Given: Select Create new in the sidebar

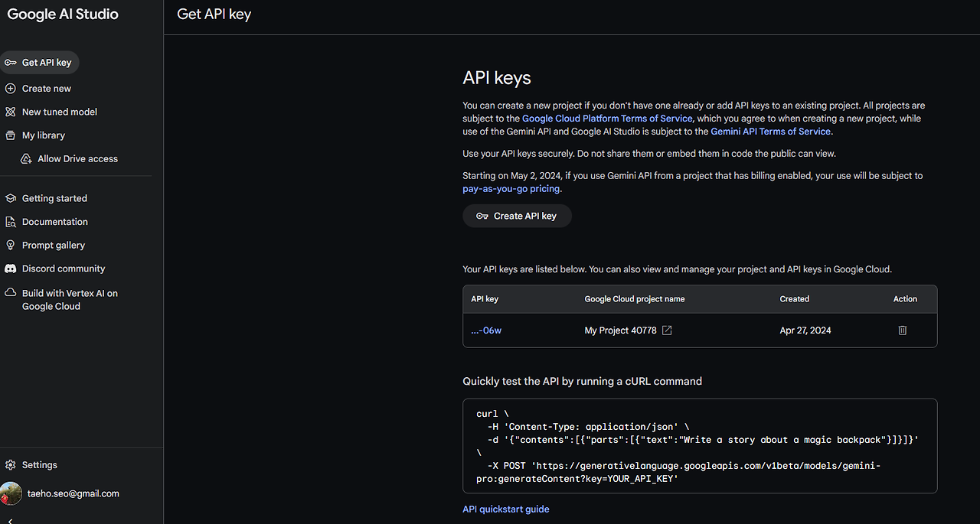Looking at the screenshot, I should (47, 89).
